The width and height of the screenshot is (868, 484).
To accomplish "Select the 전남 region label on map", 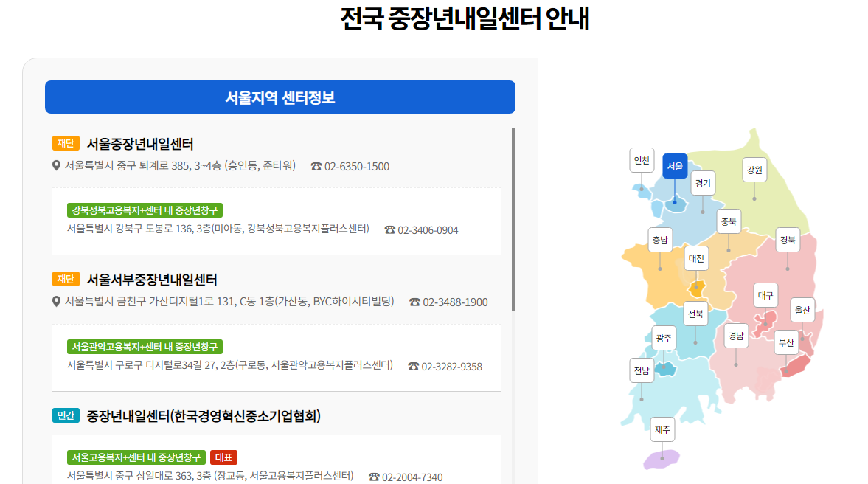I will click(642, 370).
